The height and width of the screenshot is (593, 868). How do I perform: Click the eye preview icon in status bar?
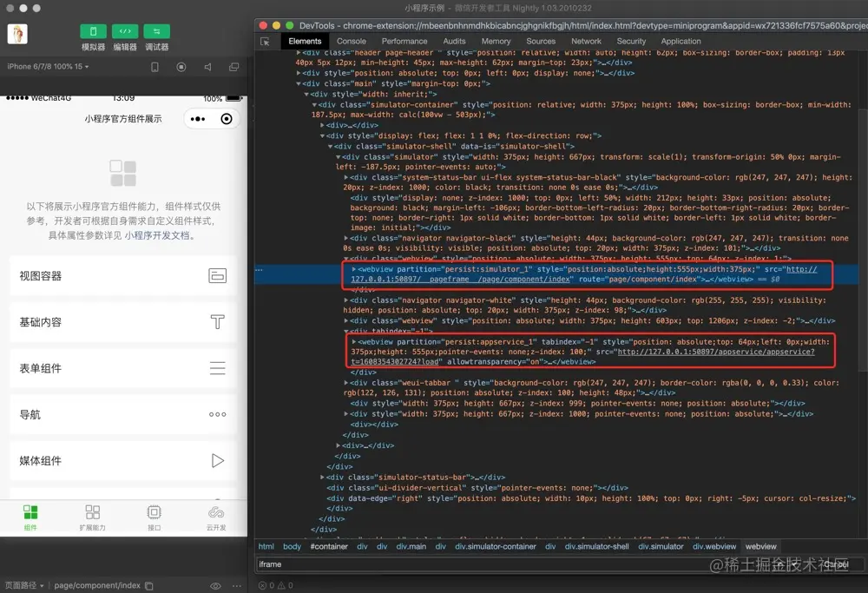pos(215,586)
